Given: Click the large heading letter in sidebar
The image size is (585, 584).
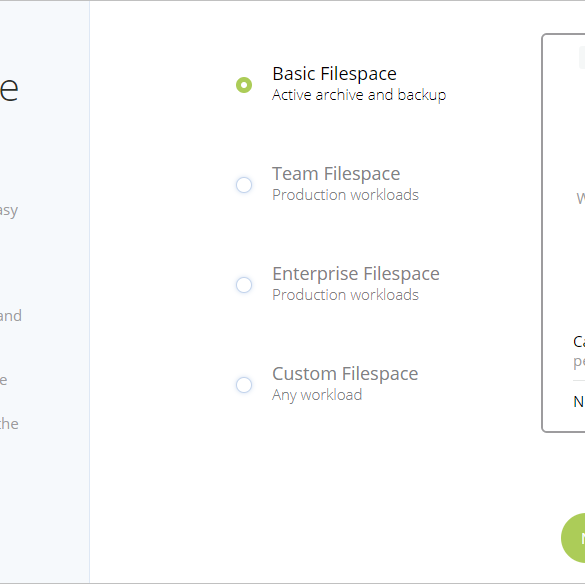Looking at the screenshot, I should [9, 89].
